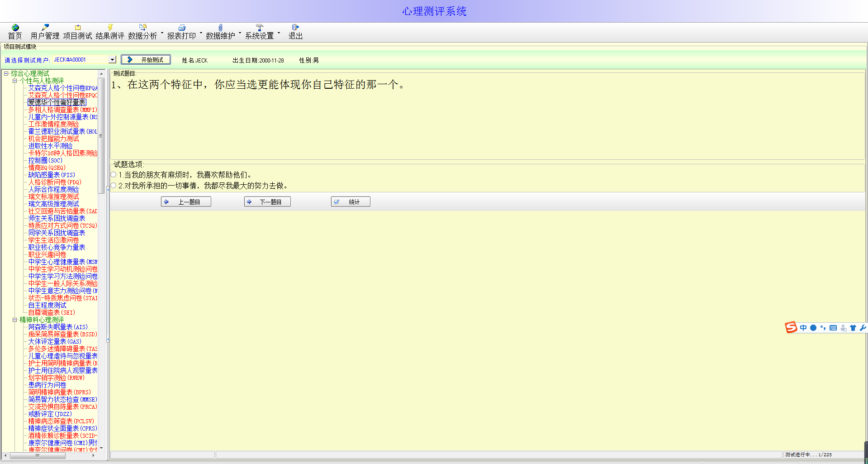Select option 2 对我所承担的一切事情 radio button

114,186
